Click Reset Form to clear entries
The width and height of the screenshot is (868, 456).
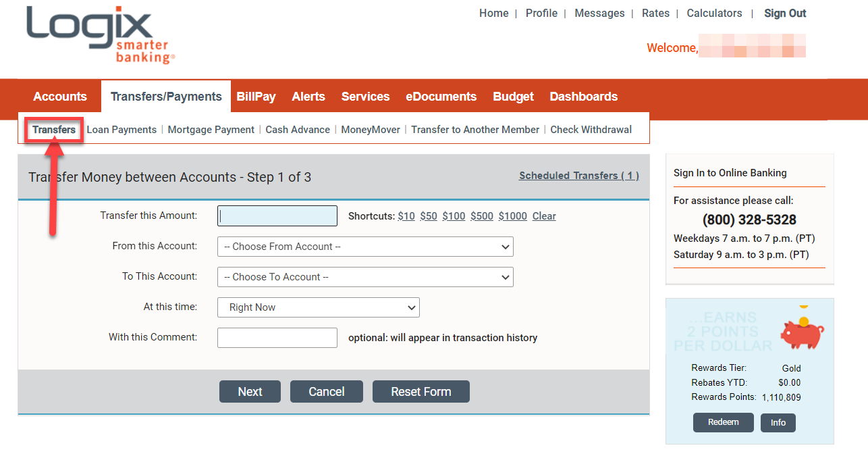point(421,391)
